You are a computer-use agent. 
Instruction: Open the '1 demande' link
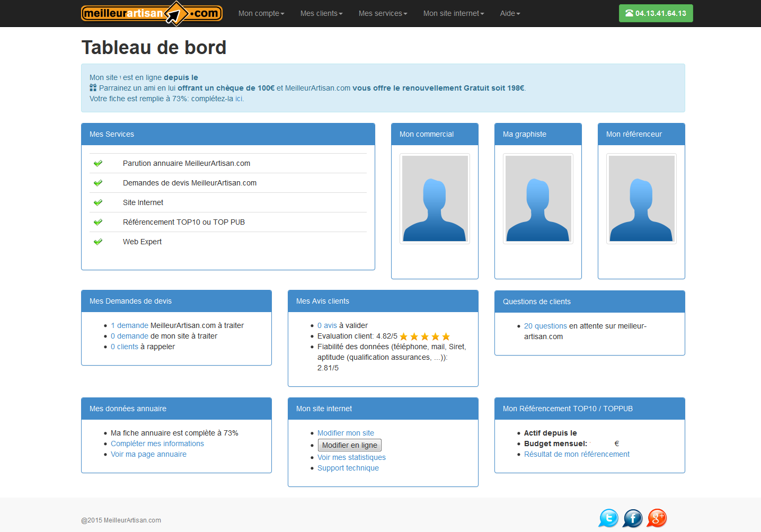point(129,325)
